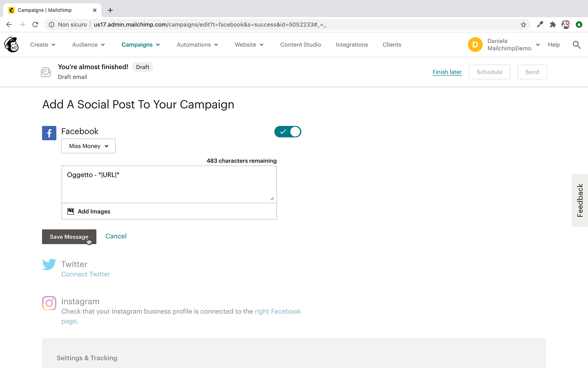Expand the Audience menu
The height and width of the screenshot is (368, 588).
89,45
